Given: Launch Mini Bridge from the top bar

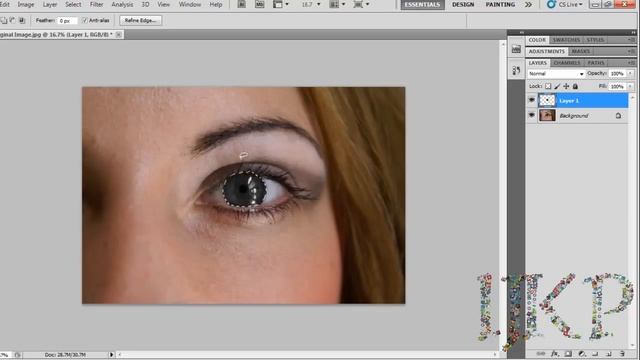Looking at the screenshot, I should click(x=260, y=4).
